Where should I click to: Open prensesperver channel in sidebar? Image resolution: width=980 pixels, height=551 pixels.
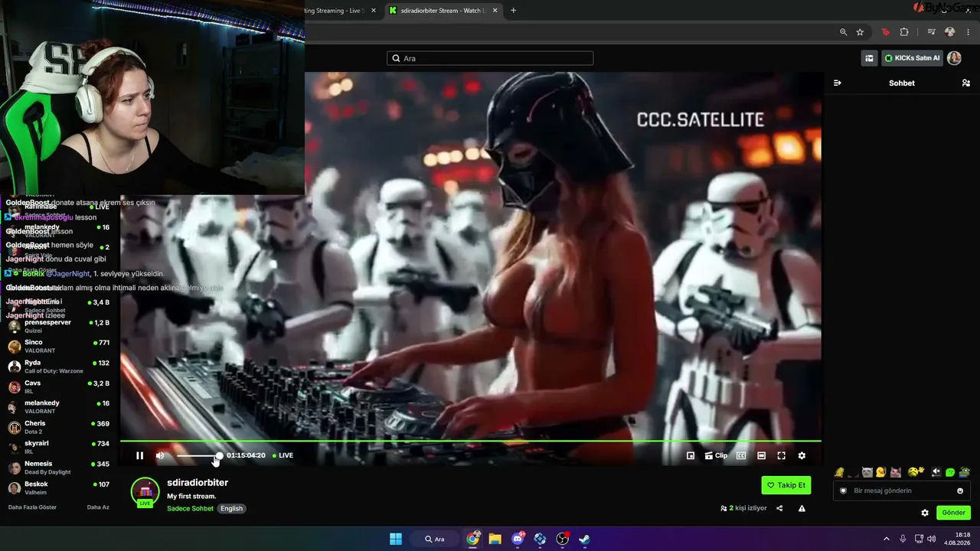[x=59, y=326]
